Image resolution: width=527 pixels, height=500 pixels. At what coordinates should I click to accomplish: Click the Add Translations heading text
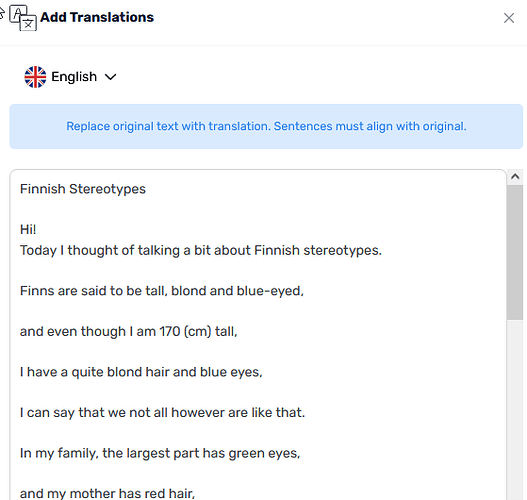(x=97, y=17)
